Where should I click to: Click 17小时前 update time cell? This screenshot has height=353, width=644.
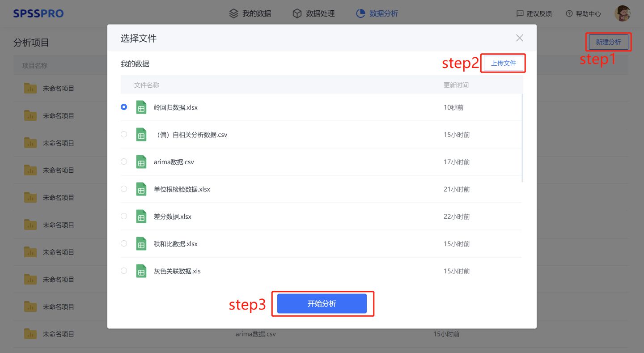(457, 162)
